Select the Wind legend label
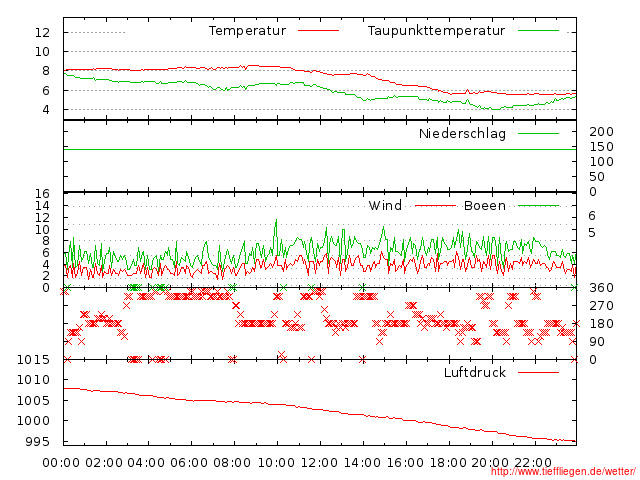Screen dimensions: 640x480 point(385,206)
